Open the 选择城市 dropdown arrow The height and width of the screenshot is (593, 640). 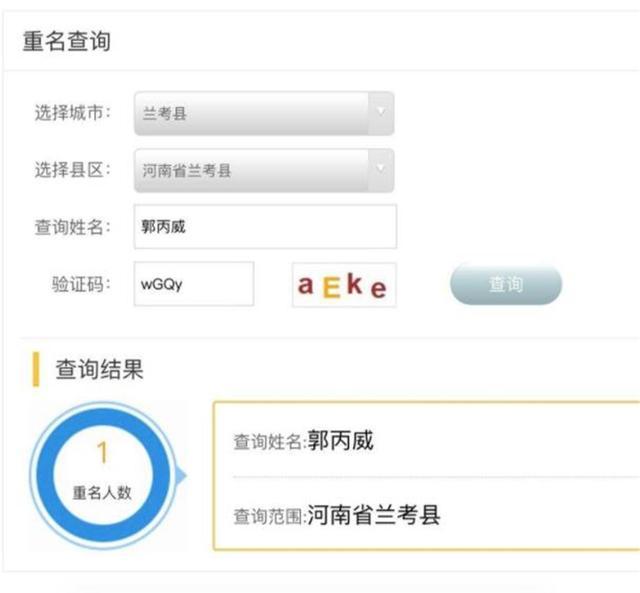point(381,113)
